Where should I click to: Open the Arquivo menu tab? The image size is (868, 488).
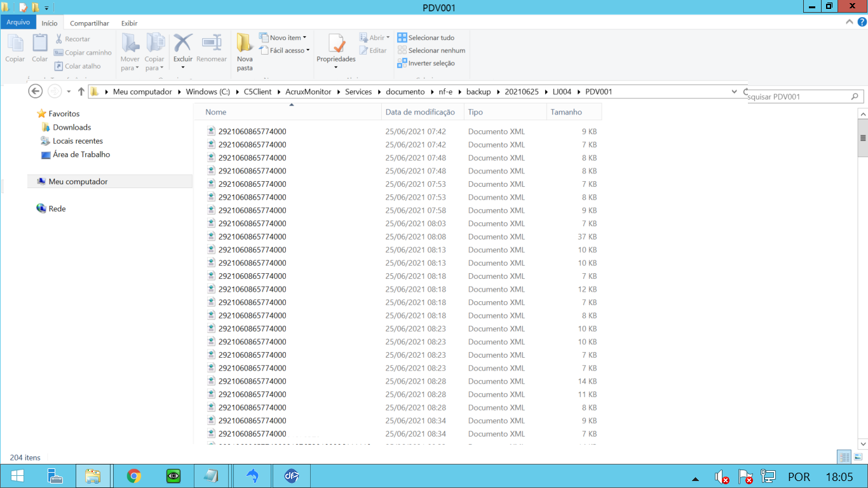18,22
